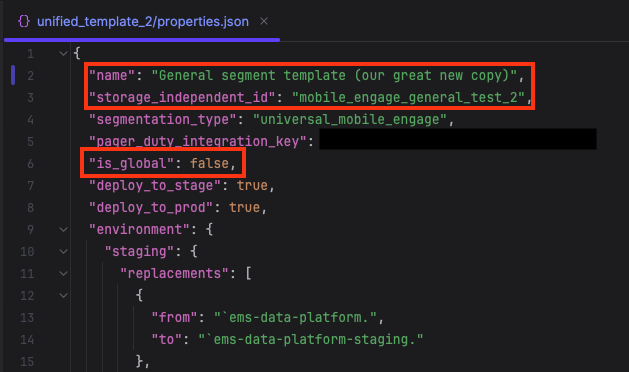Click the "segmentation_type" key
Image resolution: width=629 pixels, height=372 pixels.
[163, 120]
